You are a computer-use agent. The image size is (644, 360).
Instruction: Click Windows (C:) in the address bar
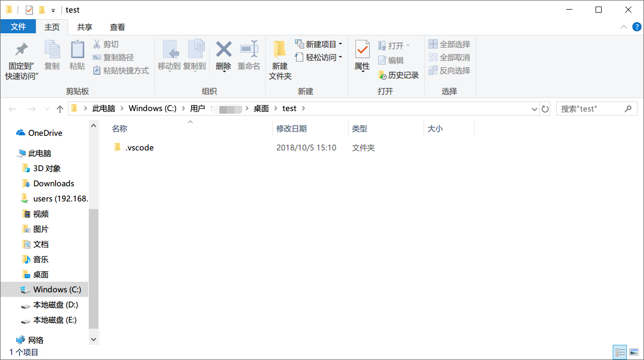click(152, 109)
